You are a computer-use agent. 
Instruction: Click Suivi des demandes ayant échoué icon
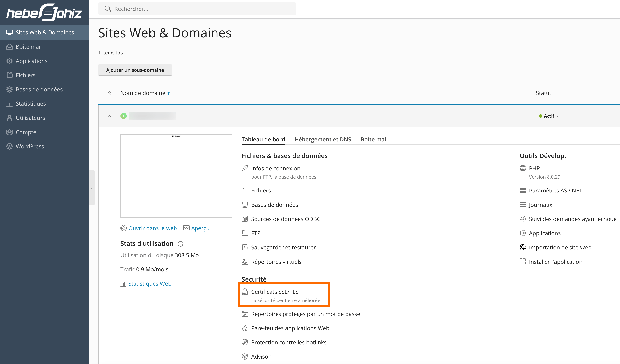[x=523, y=219]
